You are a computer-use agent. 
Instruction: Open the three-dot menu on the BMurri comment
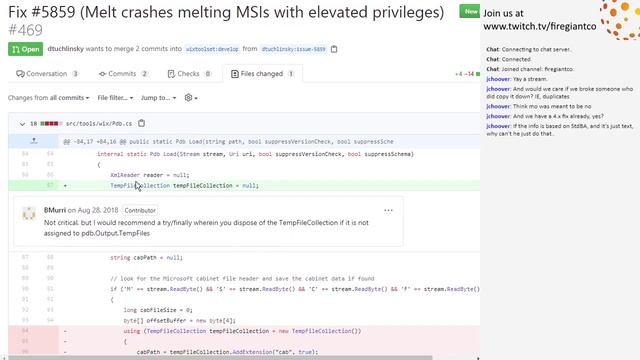(x=388, y=210)
